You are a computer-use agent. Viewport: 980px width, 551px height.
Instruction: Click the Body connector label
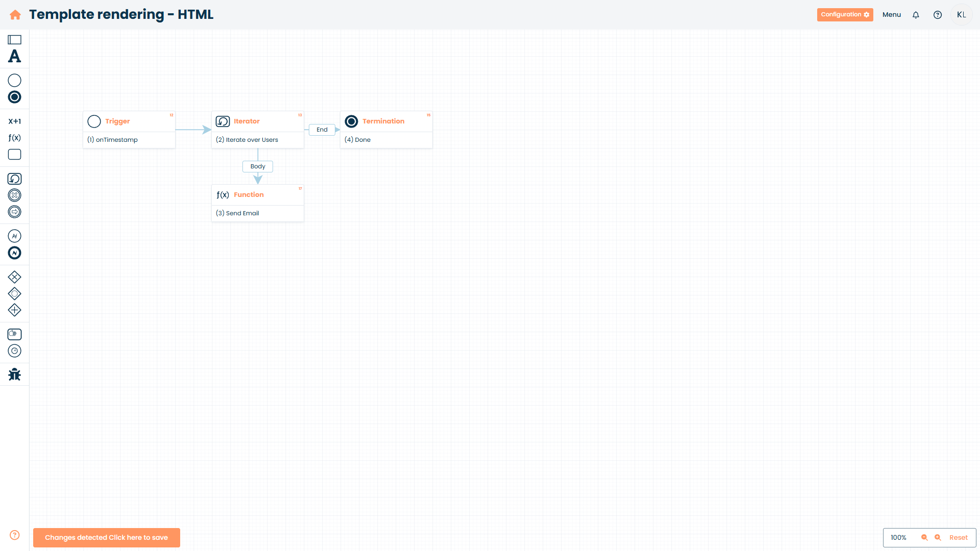pos(258,166)
